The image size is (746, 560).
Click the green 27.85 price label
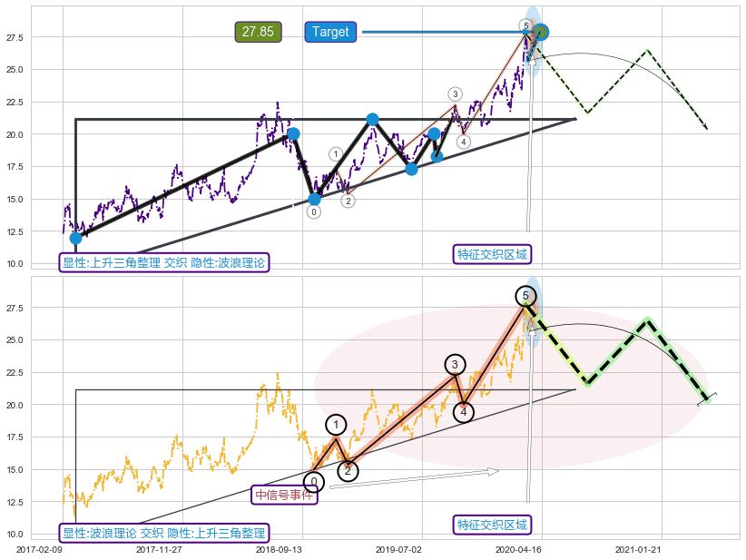point(258,32)
